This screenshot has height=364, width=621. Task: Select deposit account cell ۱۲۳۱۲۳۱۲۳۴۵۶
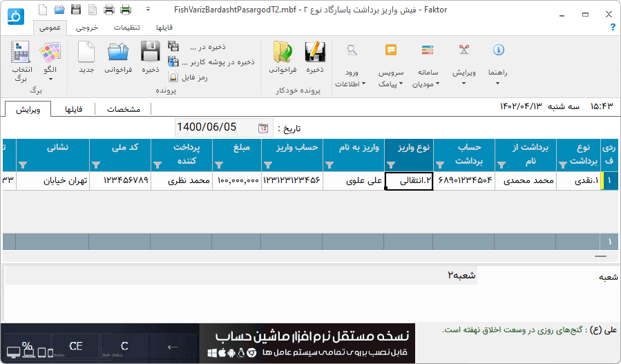(292, 181)
